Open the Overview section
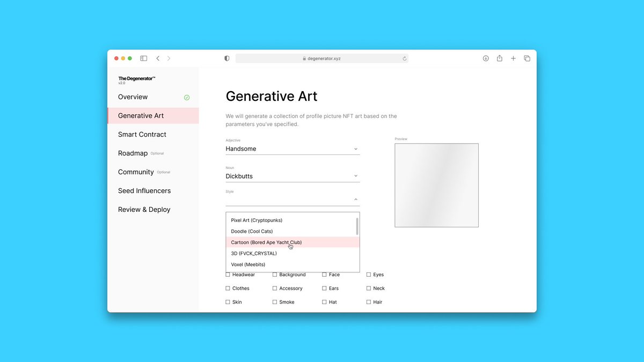Screen dimensions: 644x362 (133, 97)
